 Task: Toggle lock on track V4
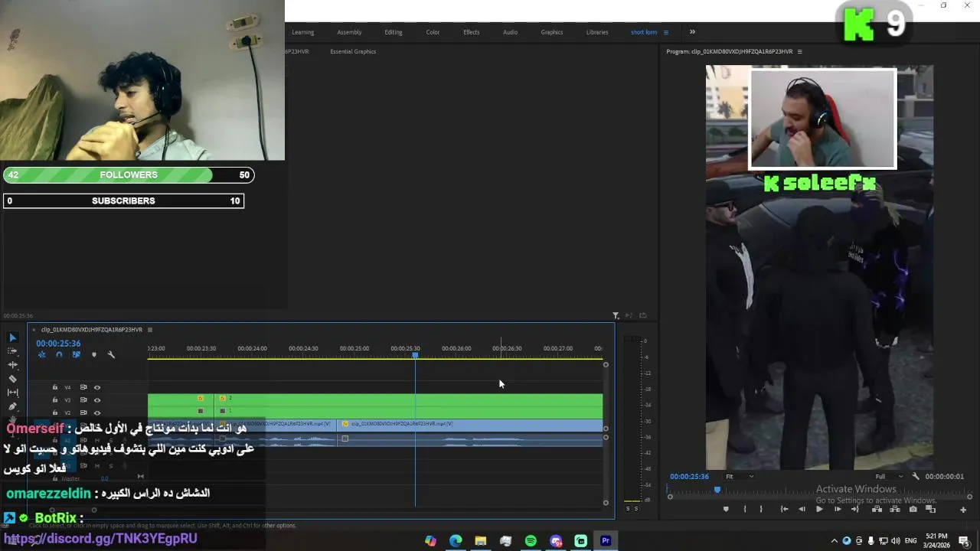(x=55, y=387)
